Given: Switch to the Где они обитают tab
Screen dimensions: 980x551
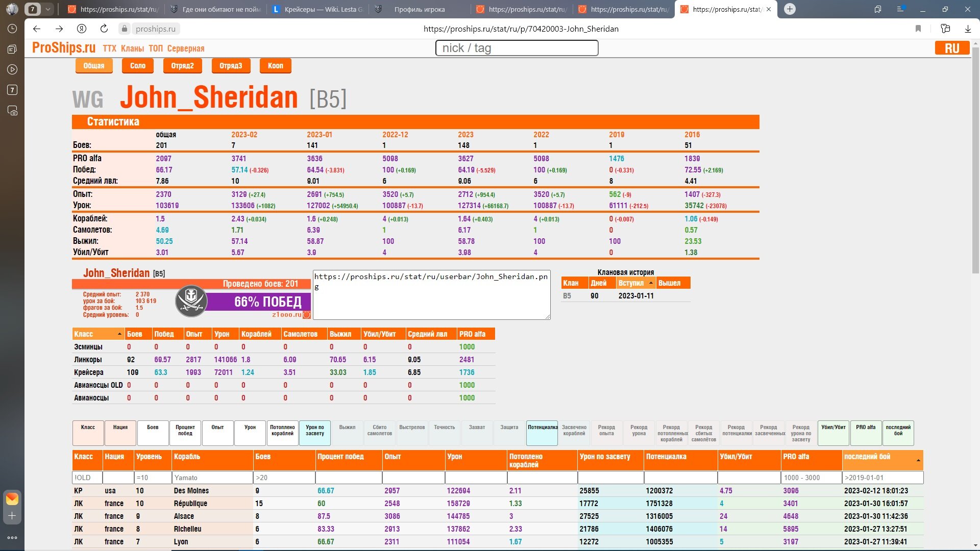Looking at the screenshot, I should (x=215, y=9).
